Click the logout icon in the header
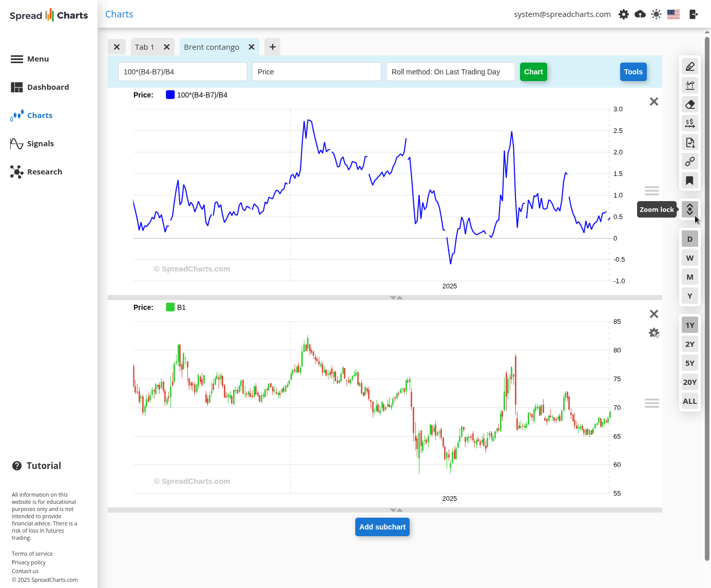 pyautogui.click(x=694, y=14)
